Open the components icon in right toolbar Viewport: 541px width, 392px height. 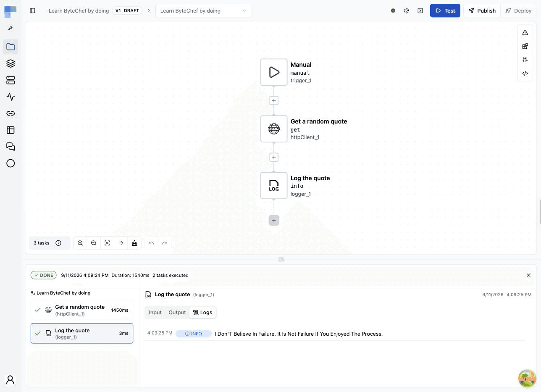(x=525, y=46)
